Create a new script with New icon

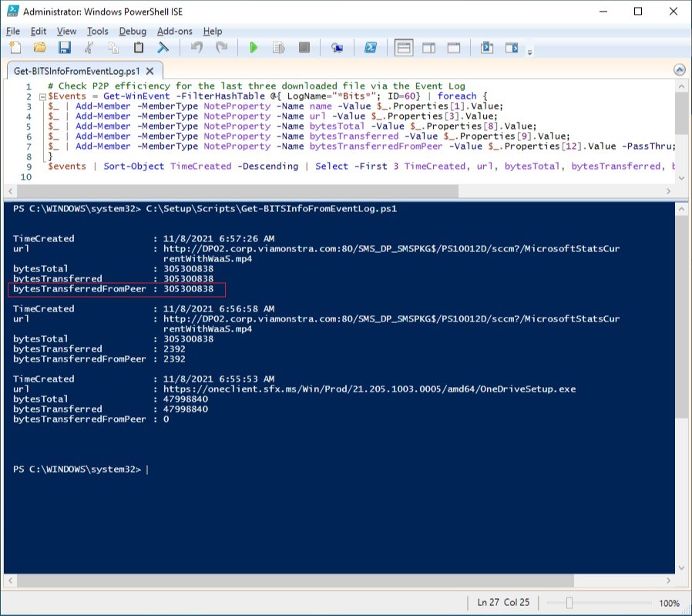coord(15,47)
